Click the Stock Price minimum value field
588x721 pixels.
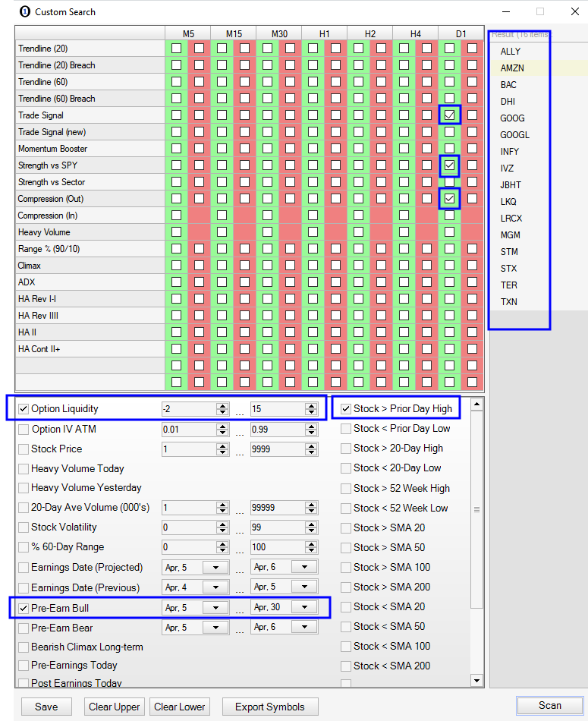[188, 449]
